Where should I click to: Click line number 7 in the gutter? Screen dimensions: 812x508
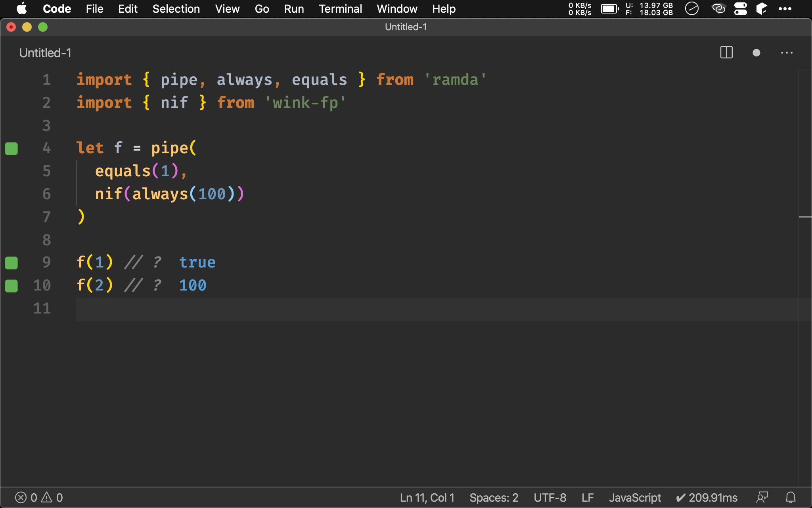point(46,217)
